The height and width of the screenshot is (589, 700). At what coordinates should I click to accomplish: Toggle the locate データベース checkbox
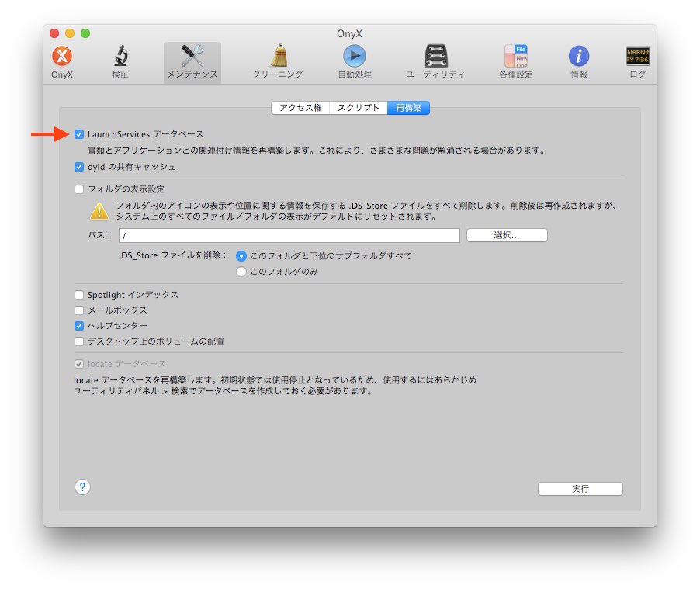tap(79, 364)
